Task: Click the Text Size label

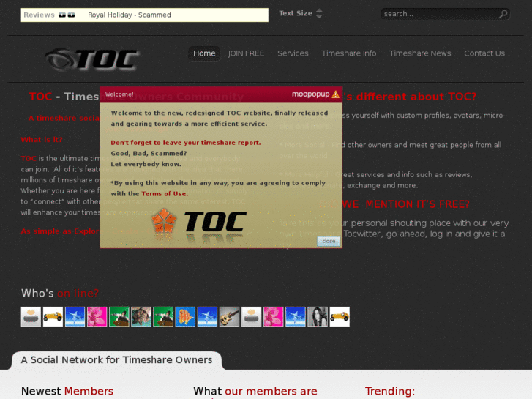Action: click(x=296, y=13)
